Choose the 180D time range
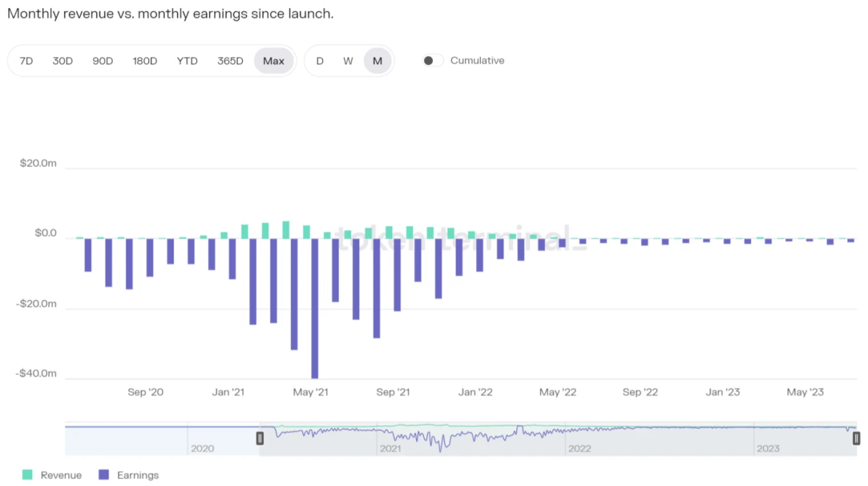 pyautogui.click(x=144, y=61)
